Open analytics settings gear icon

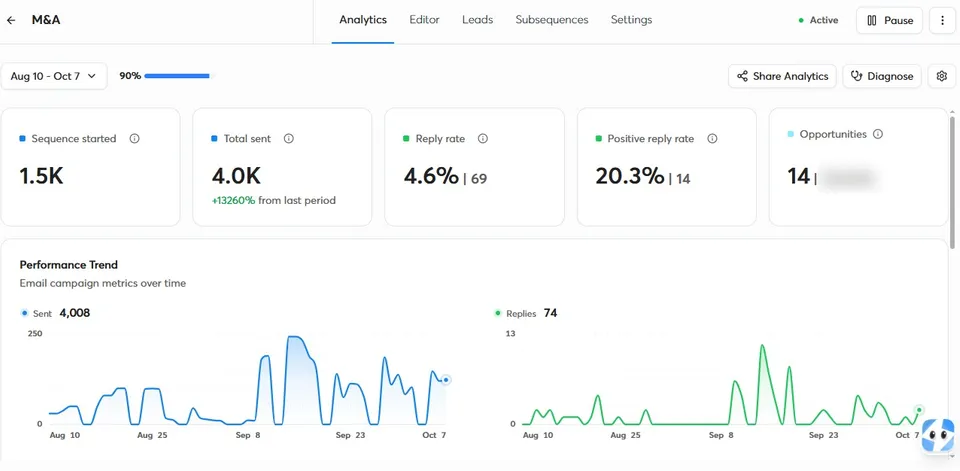(x=942, y=76)
